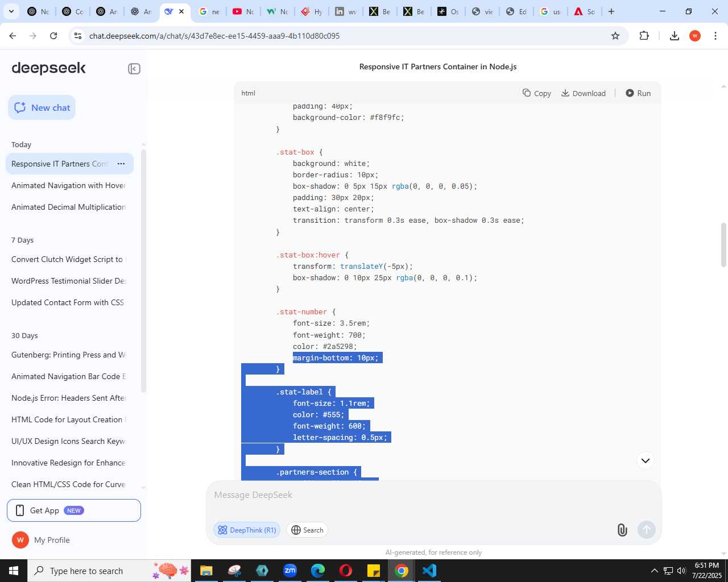Toggle DeepThink (R1) mode

point(247,530)
